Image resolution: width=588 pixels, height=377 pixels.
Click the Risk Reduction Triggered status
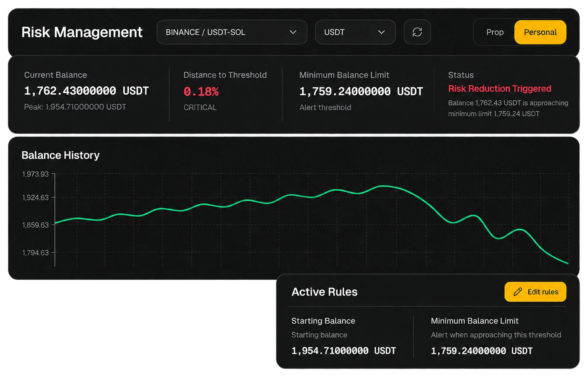(499, 89)
